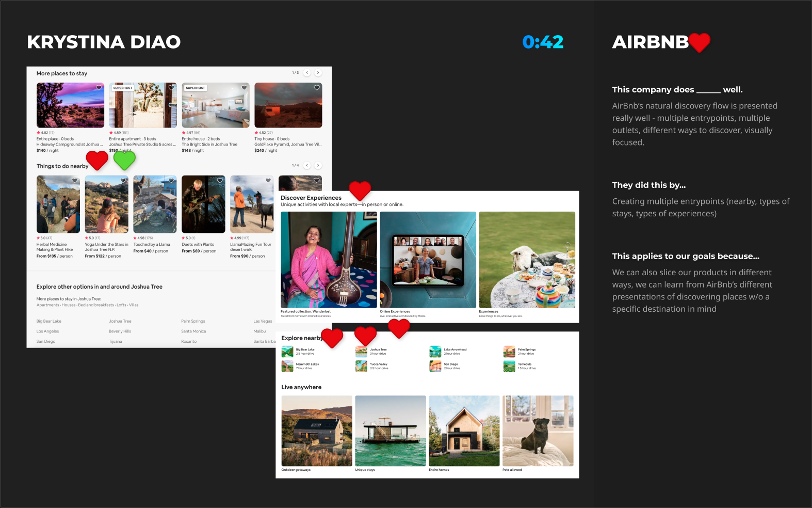The image size is (812, 508).
Task: Open the Entire homes photo in Live anywhere
Action: click(464, 431)
